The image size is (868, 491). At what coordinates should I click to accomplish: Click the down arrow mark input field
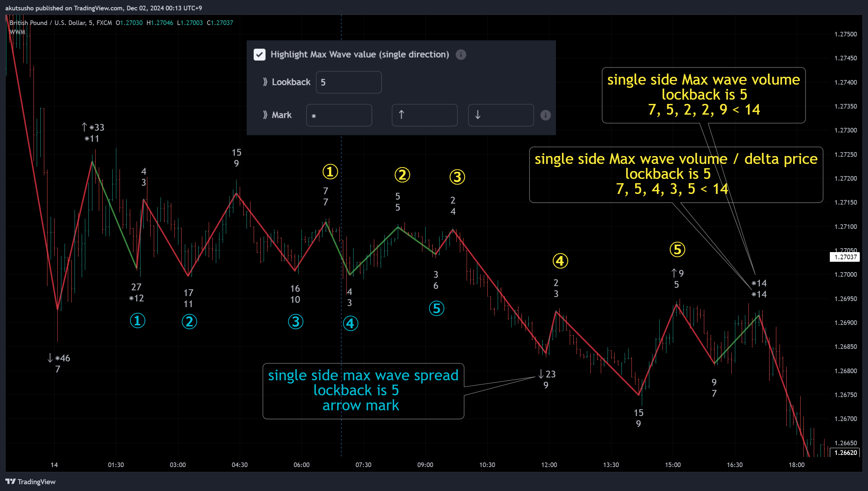(x=501, y=115)
